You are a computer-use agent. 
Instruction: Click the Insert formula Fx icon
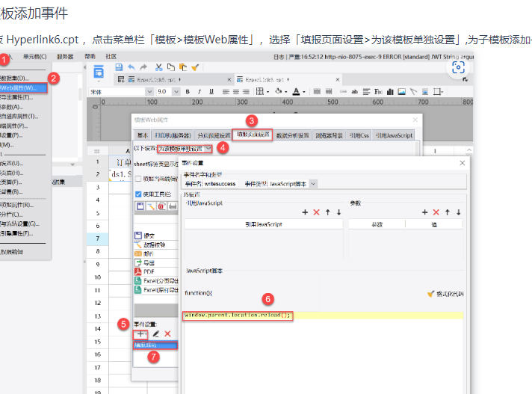pyautogui.click(x=378, y=92)
